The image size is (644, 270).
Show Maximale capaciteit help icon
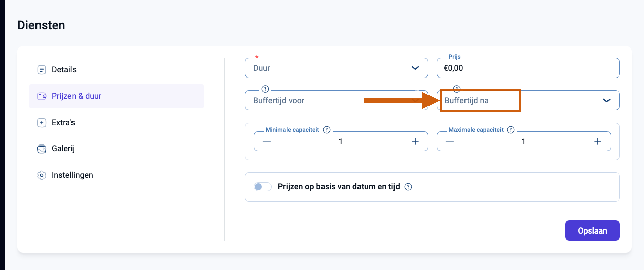[x=511, y=130]
